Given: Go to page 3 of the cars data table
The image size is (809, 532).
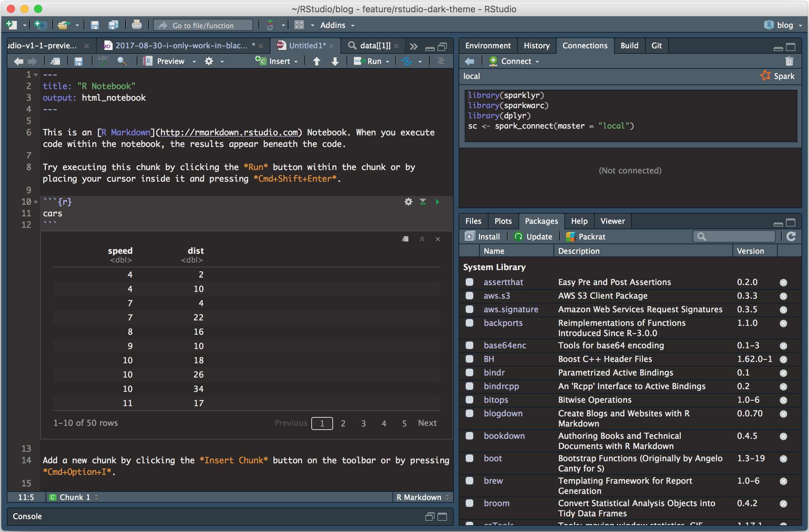Looking at the screenshot, I should coord(363,423).
